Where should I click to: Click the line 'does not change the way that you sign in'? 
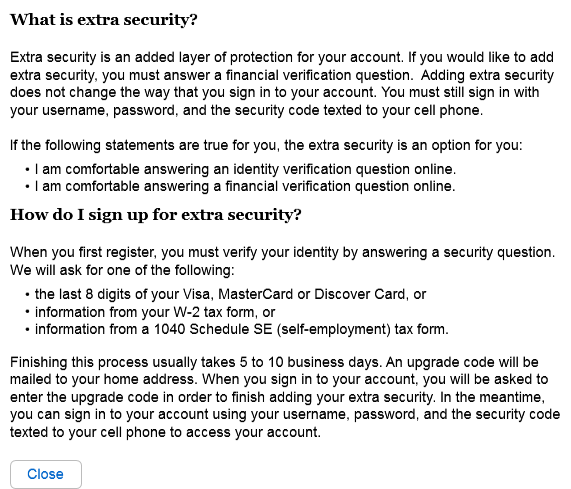click(275, 92)
